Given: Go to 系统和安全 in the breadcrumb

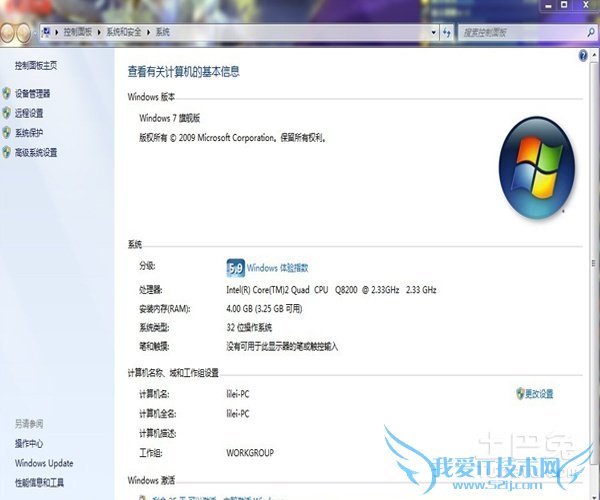Looking at the screenshot, I should coord(124,32).
